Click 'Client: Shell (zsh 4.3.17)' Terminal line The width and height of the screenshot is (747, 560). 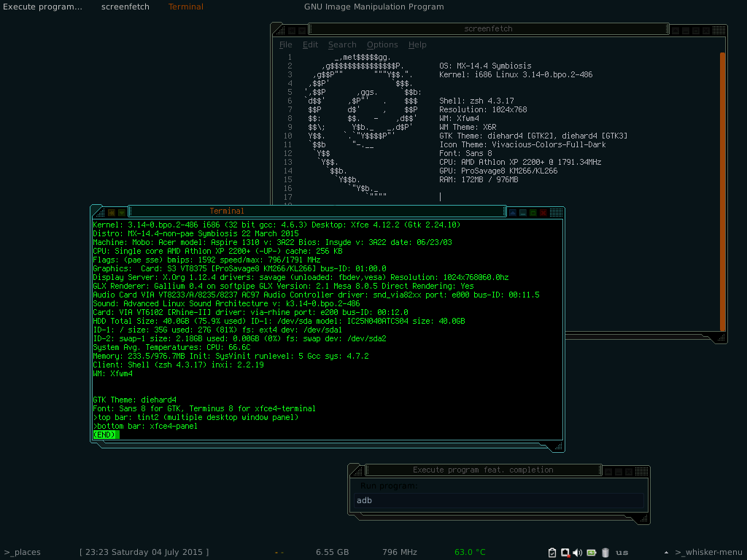click(x=178, y=365)
